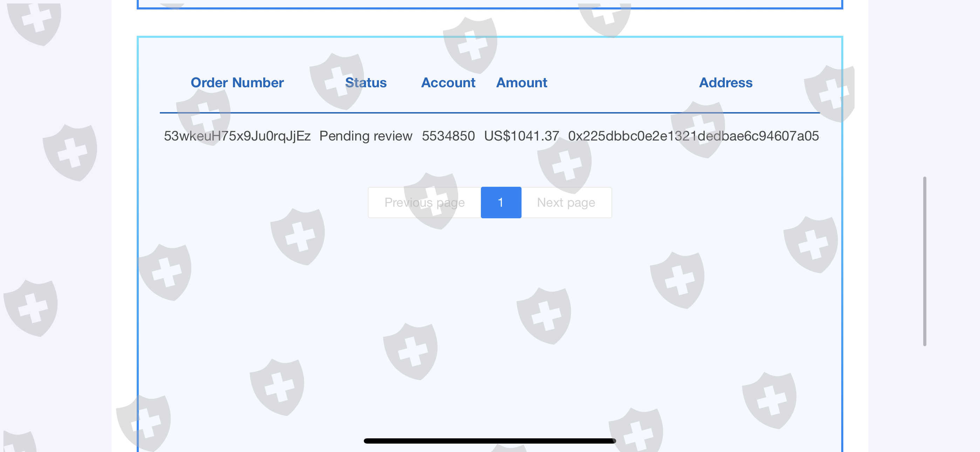Click the Account column header
This screenshot has height=452, width=980.
click(448, 83)
